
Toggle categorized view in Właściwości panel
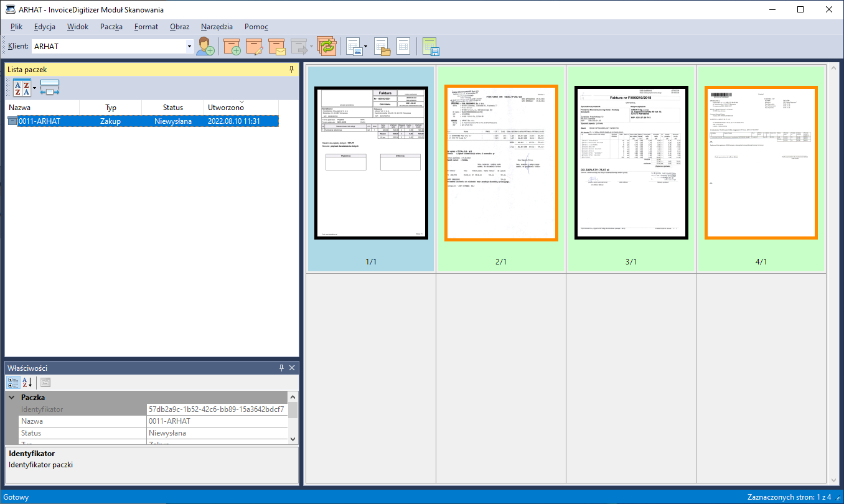13,382
